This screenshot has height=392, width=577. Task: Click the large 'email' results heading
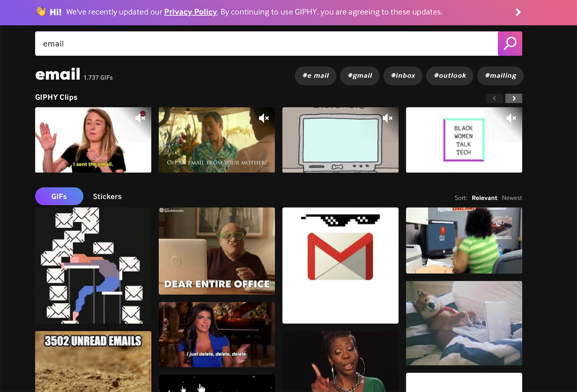pyautogui.click(x=58, y=74)
